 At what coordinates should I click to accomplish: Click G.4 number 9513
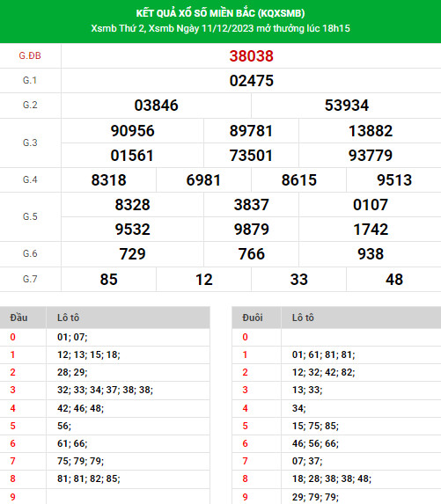point(394,180)
